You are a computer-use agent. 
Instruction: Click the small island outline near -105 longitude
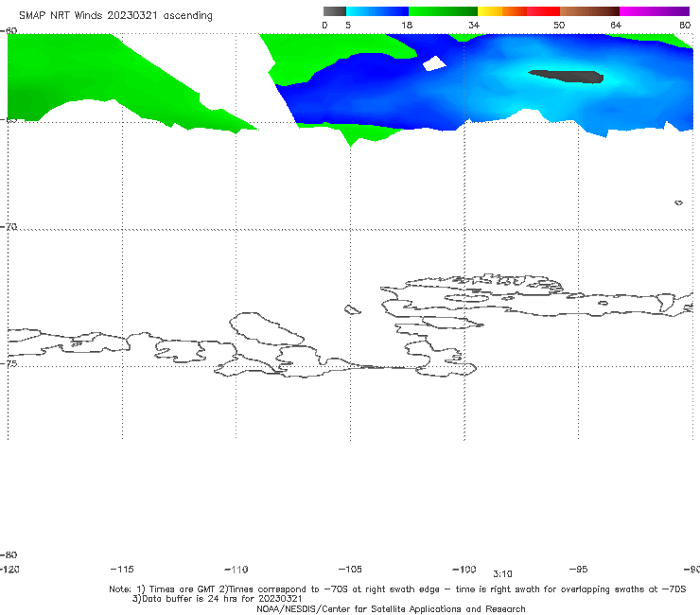(352, 309)
